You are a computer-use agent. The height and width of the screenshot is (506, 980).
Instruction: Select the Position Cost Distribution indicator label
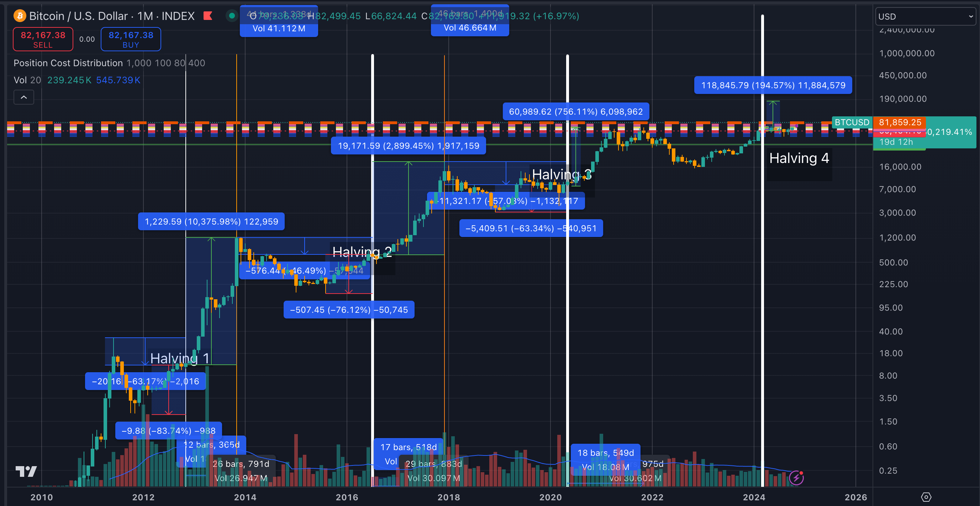[68, 63]
